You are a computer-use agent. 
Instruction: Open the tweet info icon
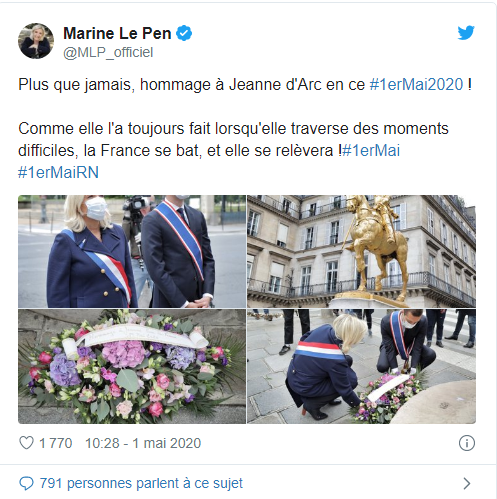pos(467,443)
